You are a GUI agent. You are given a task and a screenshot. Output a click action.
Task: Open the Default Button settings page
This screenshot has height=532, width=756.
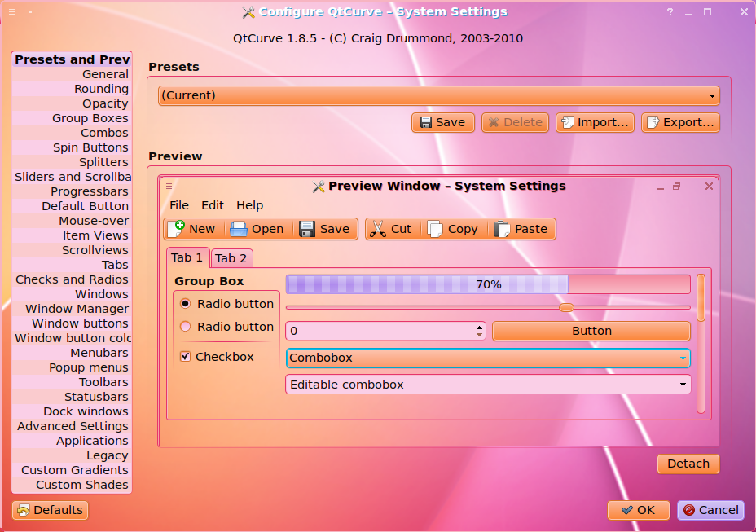point(72,206)
